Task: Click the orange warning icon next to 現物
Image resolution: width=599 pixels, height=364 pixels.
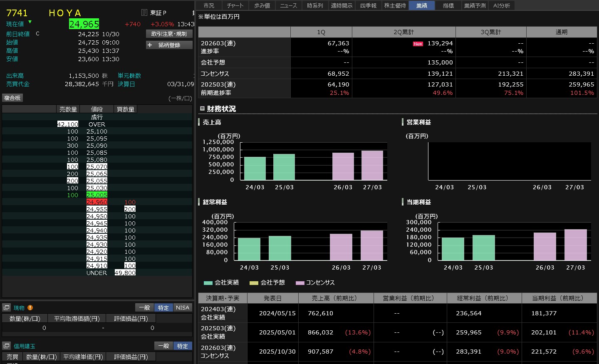Action: tap(30, 308)
